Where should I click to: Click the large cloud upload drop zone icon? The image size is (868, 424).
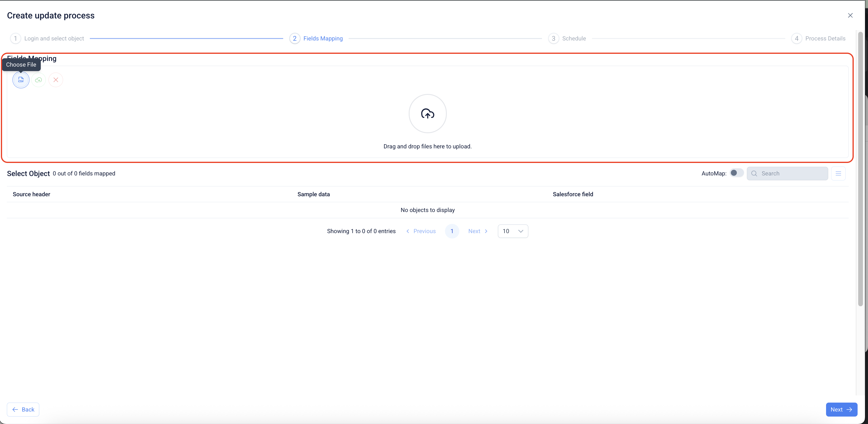pyautogui.click(x=427, y=114)
